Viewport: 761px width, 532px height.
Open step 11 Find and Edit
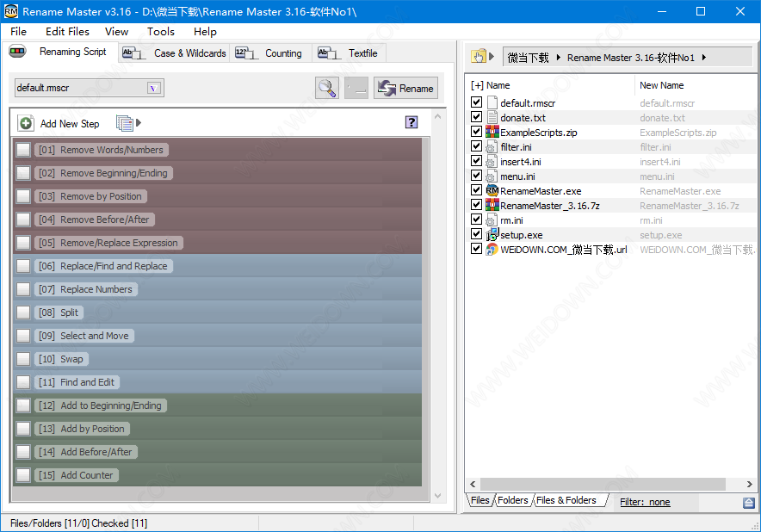coord(77,382)
